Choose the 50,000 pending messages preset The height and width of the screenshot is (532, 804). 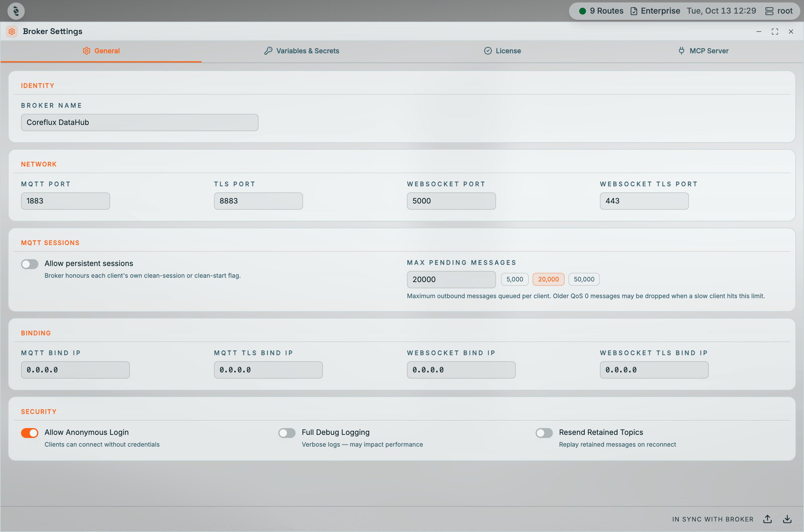pos(584,279)
